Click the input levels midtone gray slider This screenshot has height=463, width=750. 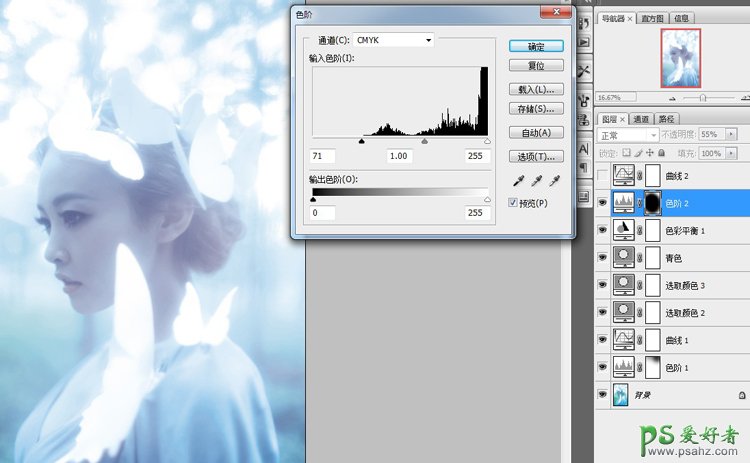pyautogui.click(x=425, y=142)
